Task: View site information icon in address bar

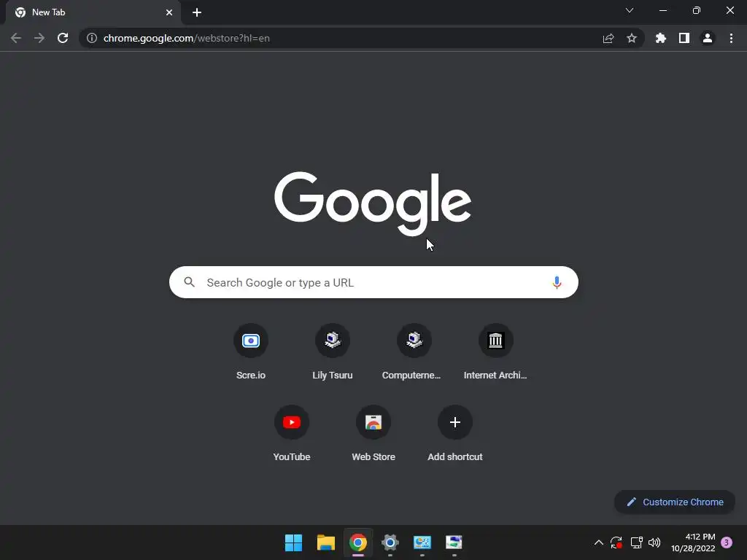Action: point(91,38)
